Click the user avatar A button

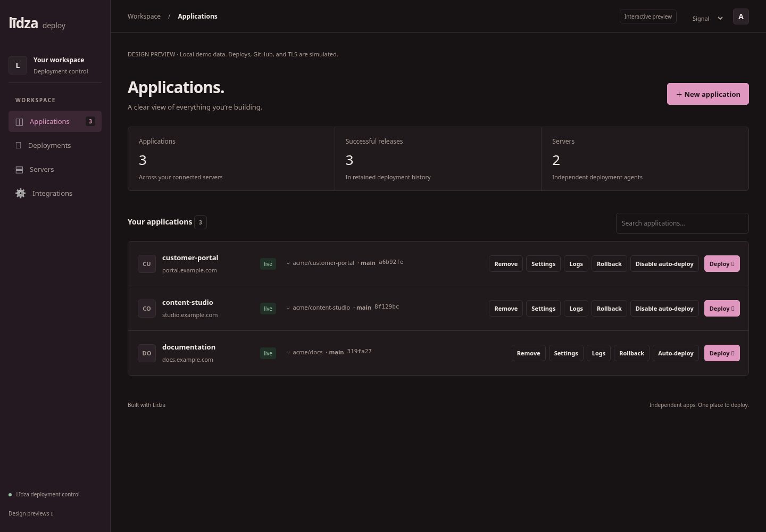740,16
